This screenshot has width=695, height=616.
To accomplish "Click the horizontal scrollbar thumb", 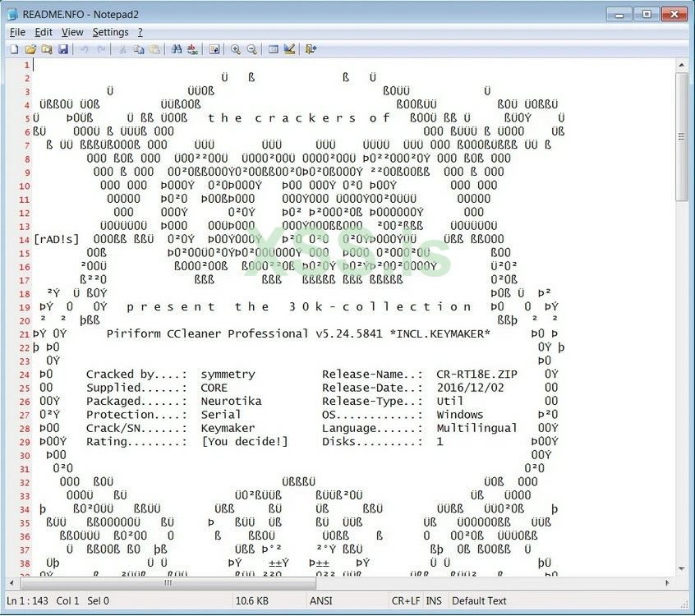I will [168, 583].
